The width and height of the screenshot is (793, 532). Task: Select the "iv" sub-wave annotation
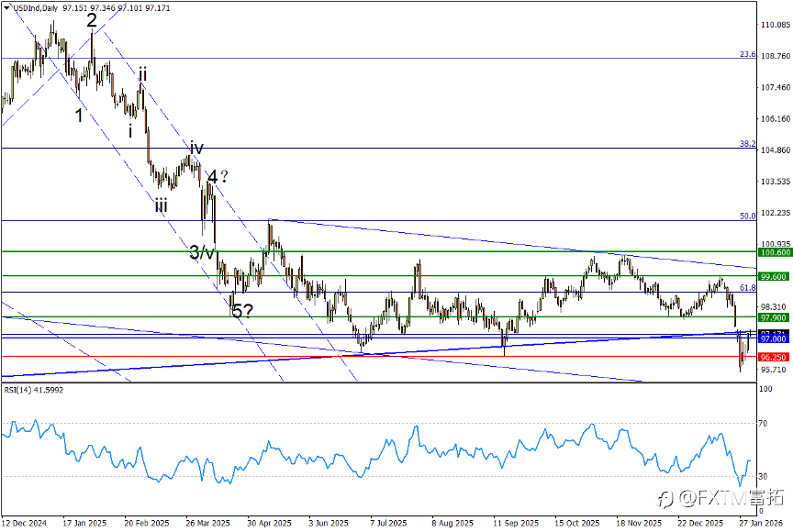pos(196,148)
